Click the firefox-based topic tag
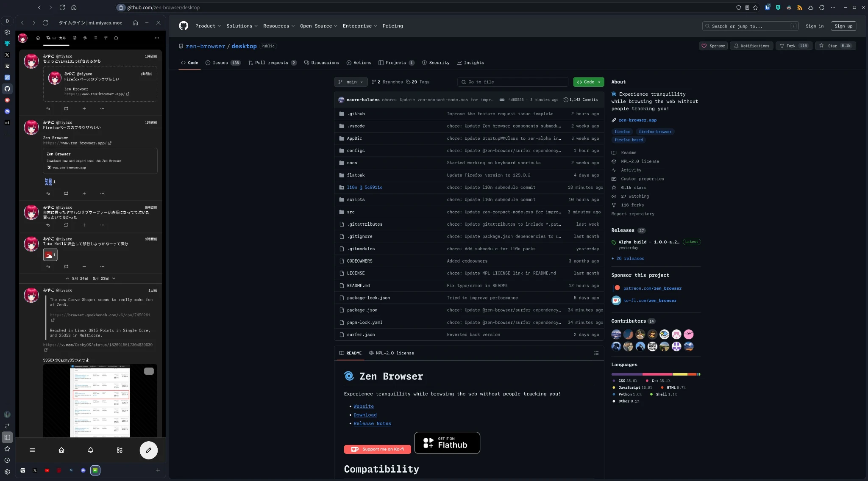The height and width of the screenshot is (481, 868). (629, 140)
